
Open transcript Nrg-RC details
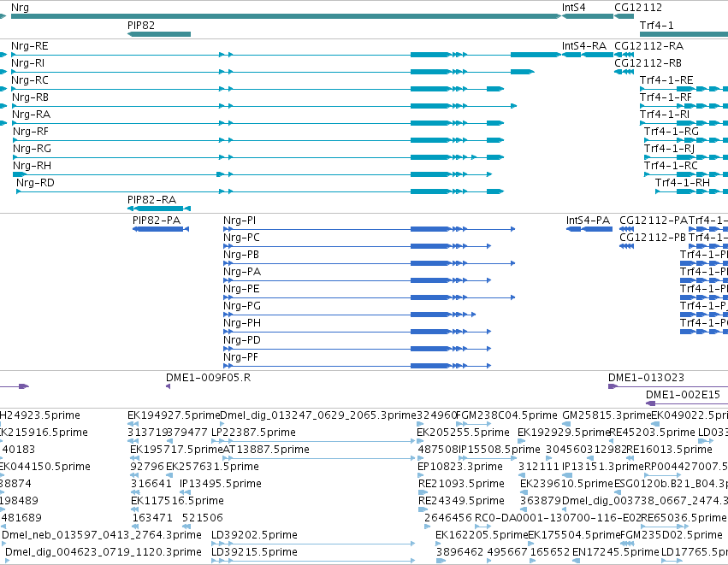(30, 80)
